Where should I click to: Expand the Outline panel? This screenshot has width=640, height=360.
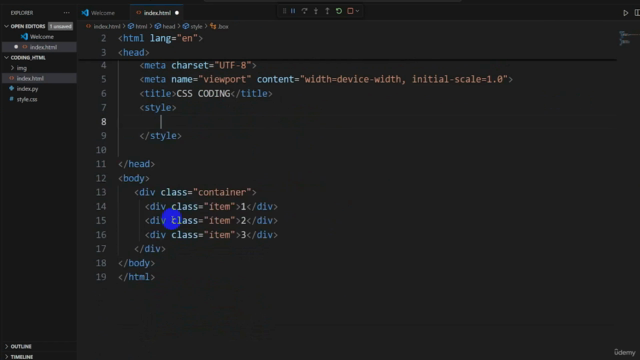tap(21, 346)
